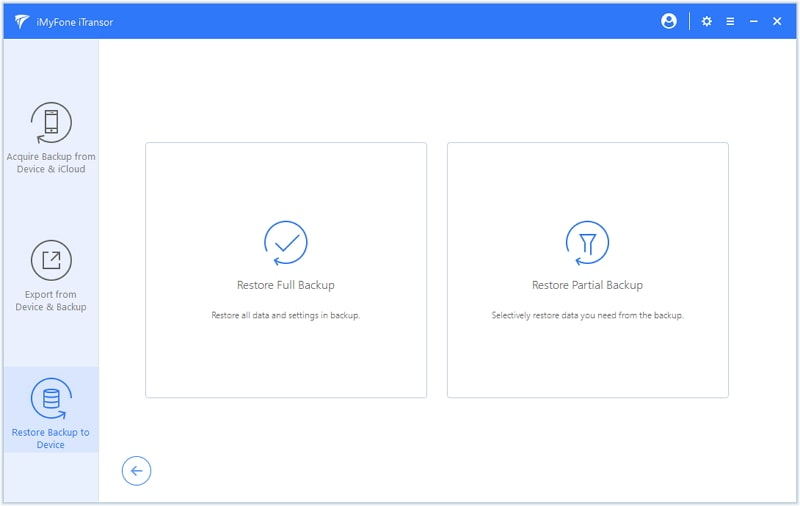Select Restore Backup to Device label
Image resolution: width=800 pixels, height=506 pixels.
(51, 439)
